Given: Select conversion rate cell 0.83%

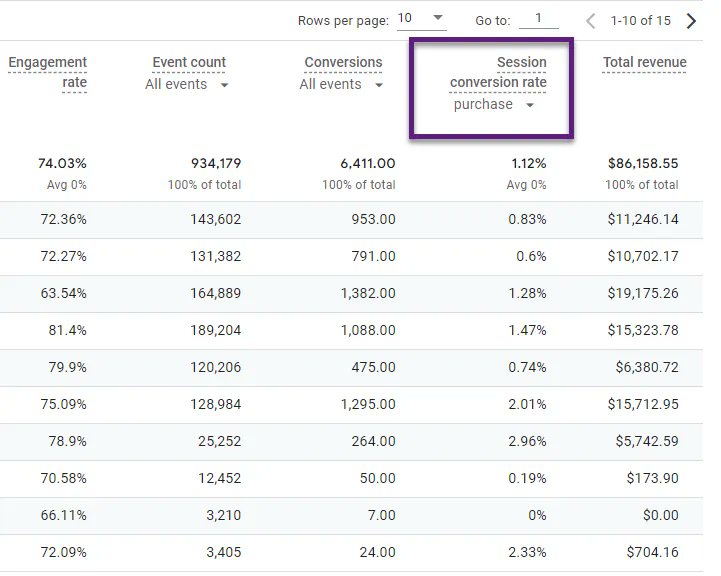Looking at the screenshot, I should pos(527,219).
